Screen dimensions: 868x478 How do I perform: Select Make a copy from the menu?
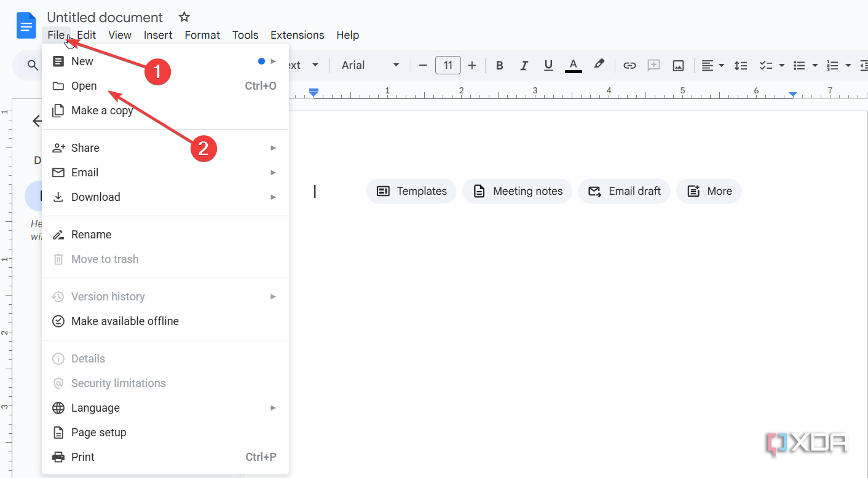click(x=102, y=110)
